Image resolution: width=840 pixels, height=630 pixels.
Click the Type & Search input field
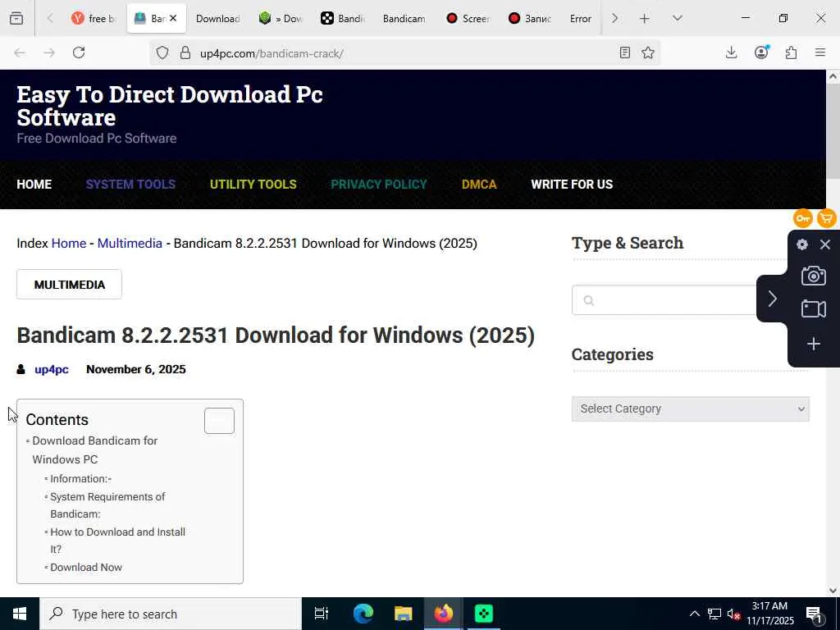click(x=664, y=300)
